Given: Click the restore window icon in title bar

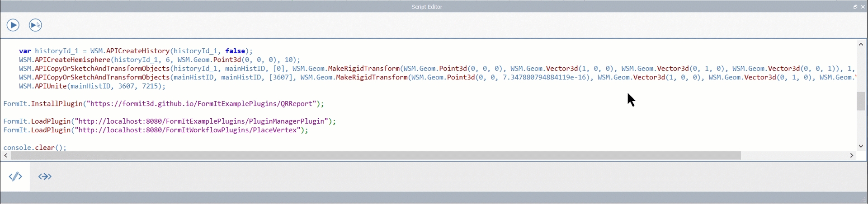Looking at the screenshot, I should coord(855,7).
